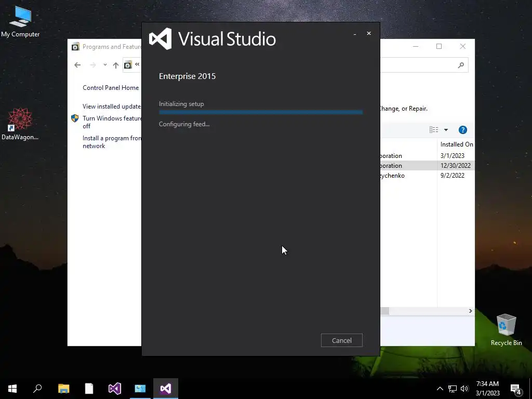Expand the address bar path chevron
Screen dimensions: 532x399
tap(137, 64)
